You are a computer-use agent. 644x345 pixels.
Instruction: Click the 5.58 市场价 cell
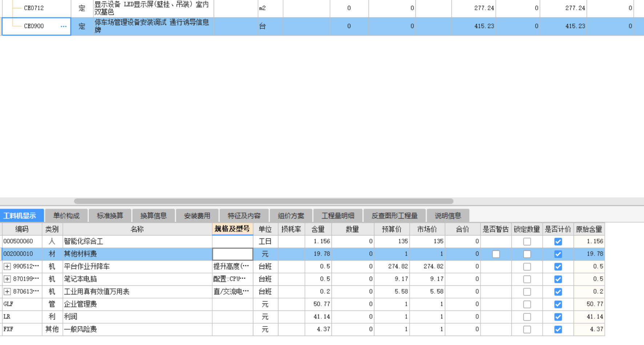tap(427, 292)
